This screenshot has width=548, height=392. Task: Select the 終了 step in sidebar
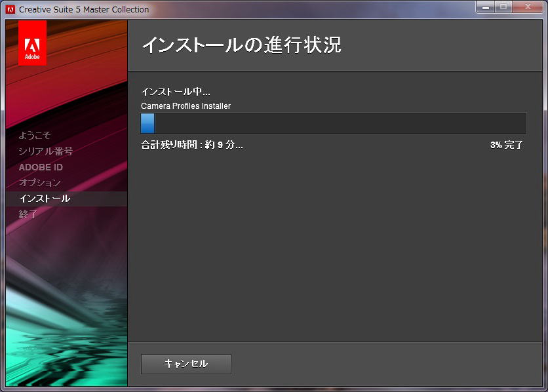pos(28,214)
